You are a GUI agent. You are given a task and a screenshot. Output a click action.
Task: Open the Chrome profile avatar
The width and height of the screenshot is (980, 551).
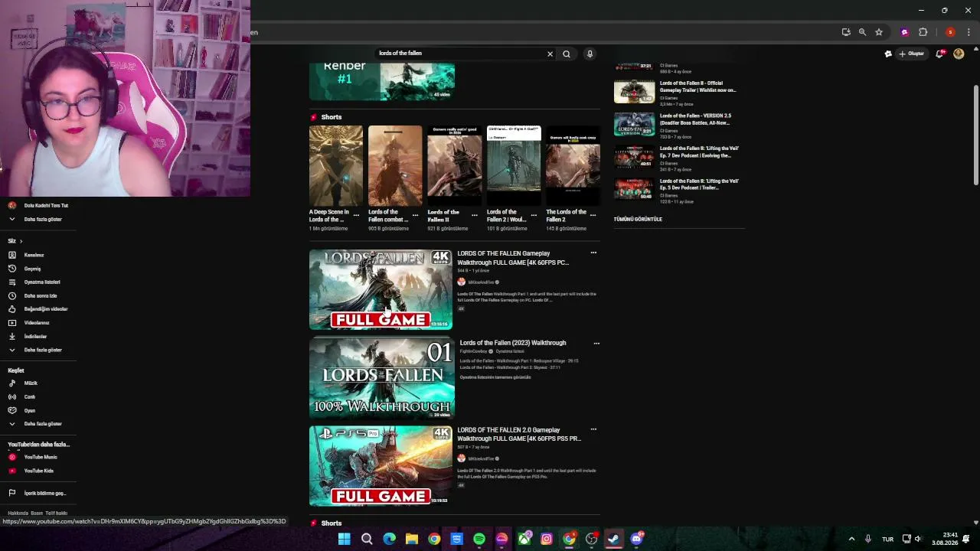tap(950, 32)
